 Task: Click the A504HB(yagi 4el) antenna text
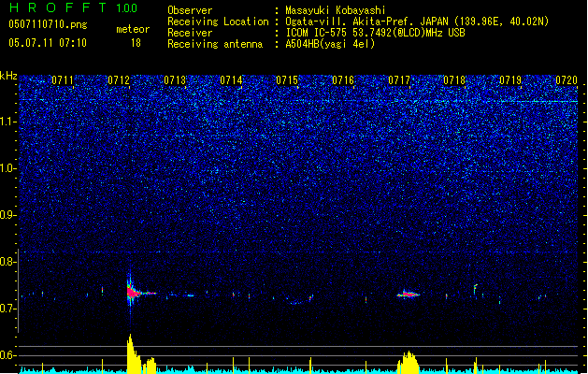pyautogui.click(x=330, y=44)
